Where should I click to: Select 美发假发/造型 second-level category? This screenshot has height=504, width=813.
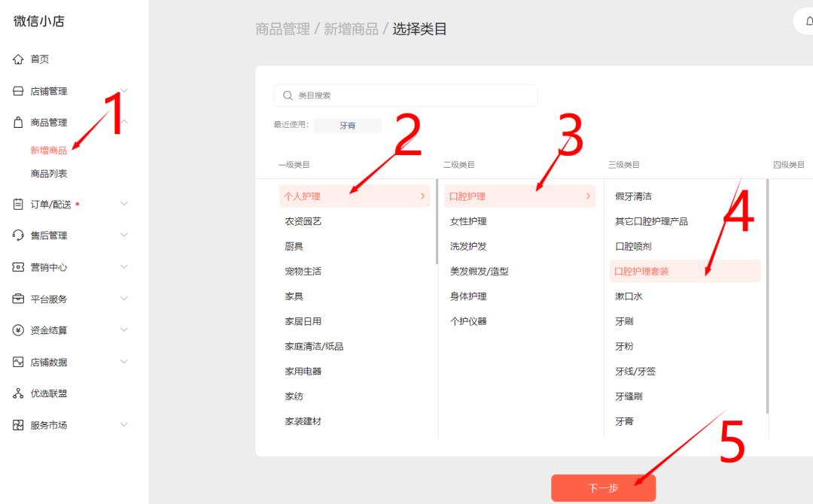[x=479, y=271]
